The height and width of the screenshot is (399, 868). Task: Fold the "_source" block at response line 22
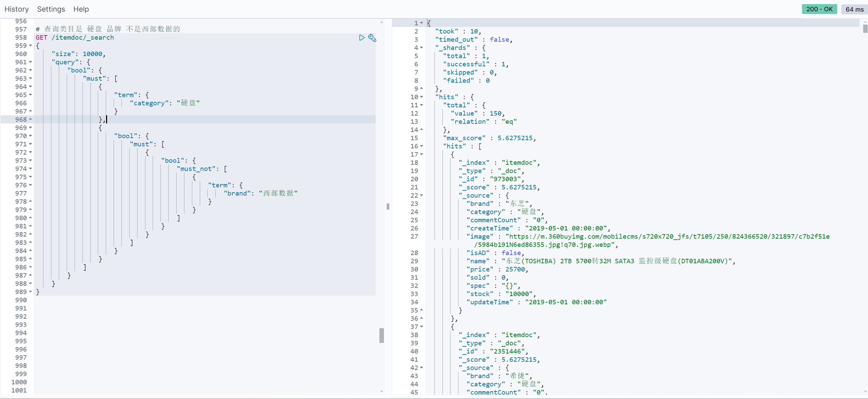[422, 195]
